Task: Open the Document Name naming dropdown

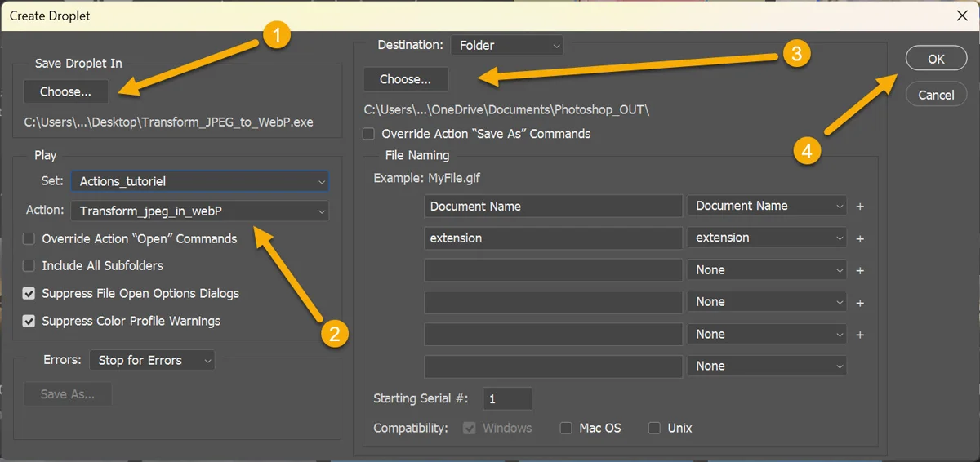Action: pyautogui.click(x=767, y=206)
